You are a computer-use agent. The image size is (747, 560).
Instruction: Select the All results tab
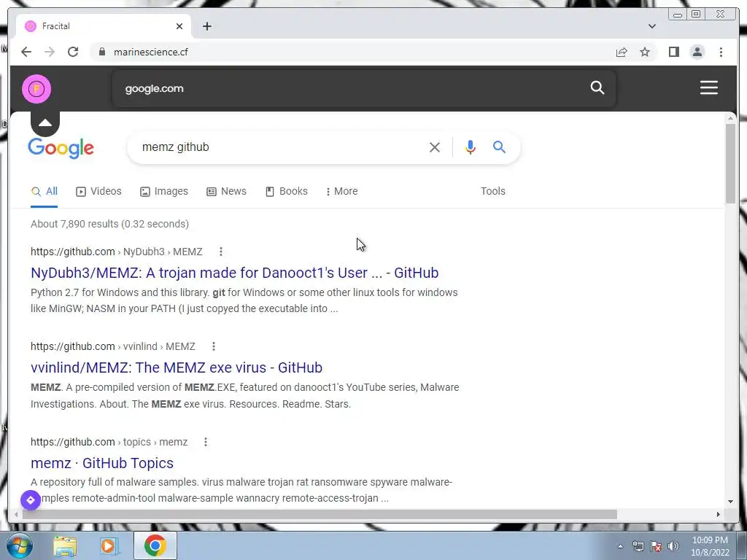click(44, 192)
